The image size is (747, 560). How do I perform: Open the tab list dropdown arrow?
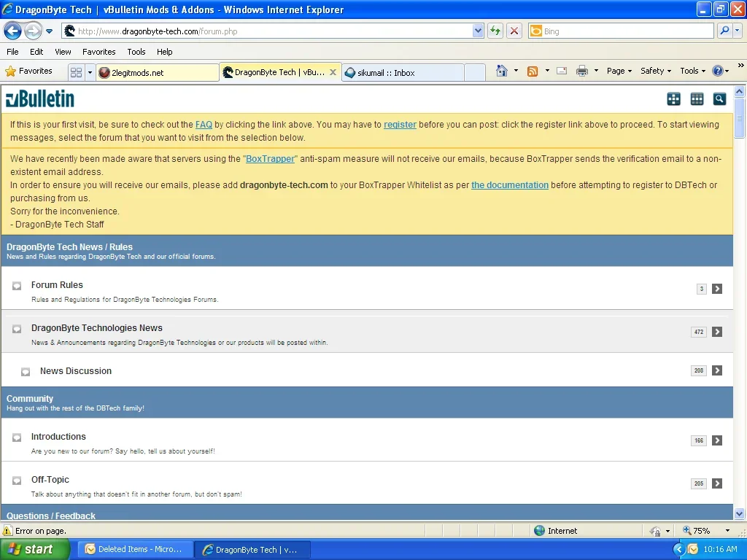click(x=90, y=72)
